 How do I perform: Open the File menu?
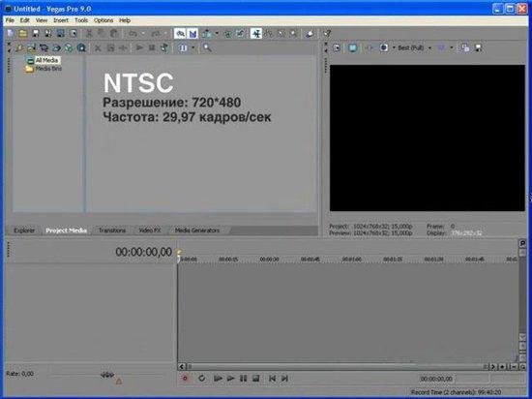click(x=10, y=20)
